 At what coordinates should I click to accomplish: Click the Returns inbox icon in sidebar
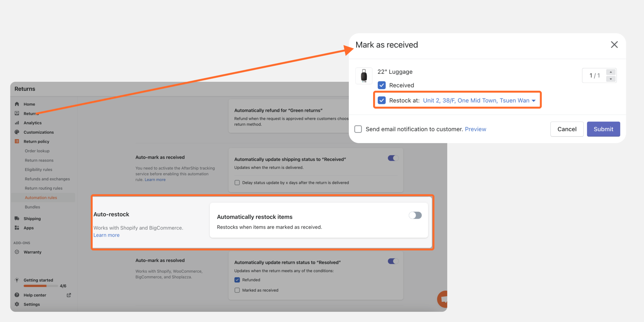click(17, 113)
